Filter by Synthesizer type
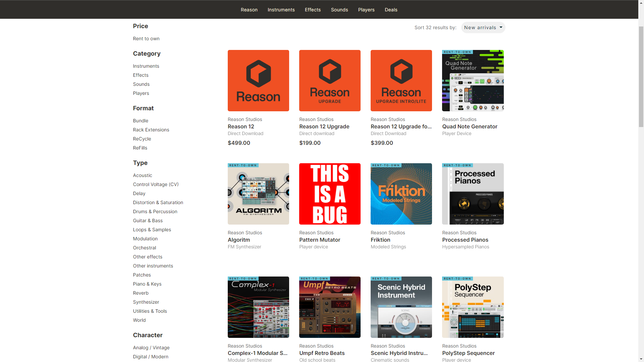Screen dimensions: 644x362 (x=146, y=302)
